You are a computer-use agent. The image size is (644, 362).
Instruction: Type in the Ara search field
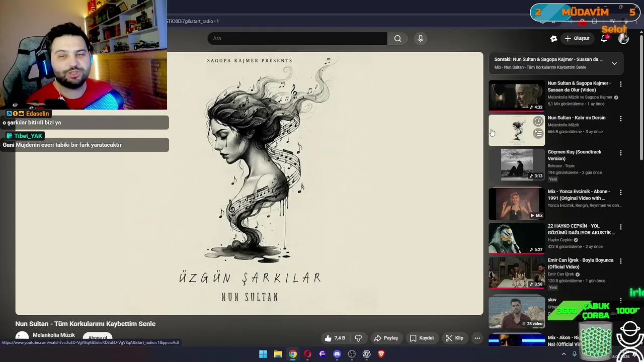[297, 38]
